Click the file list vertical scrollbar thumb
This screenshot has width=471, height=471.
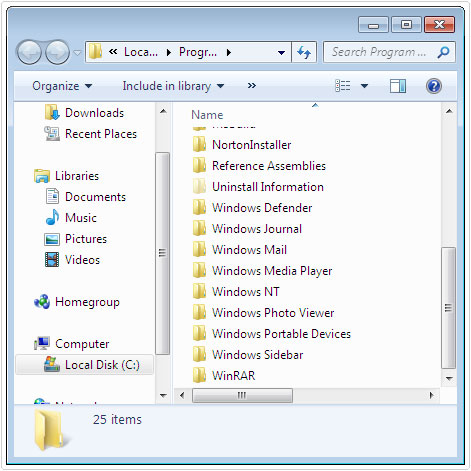pyautogui.click(x=449, y=308)
